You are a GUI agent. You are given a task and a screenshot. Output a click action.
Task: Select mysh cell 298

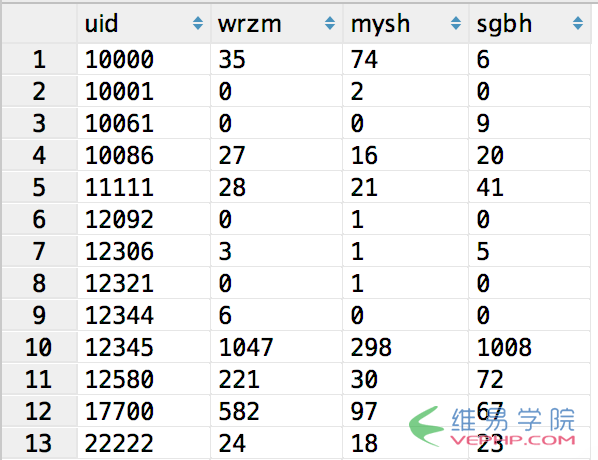pos(406,347)
